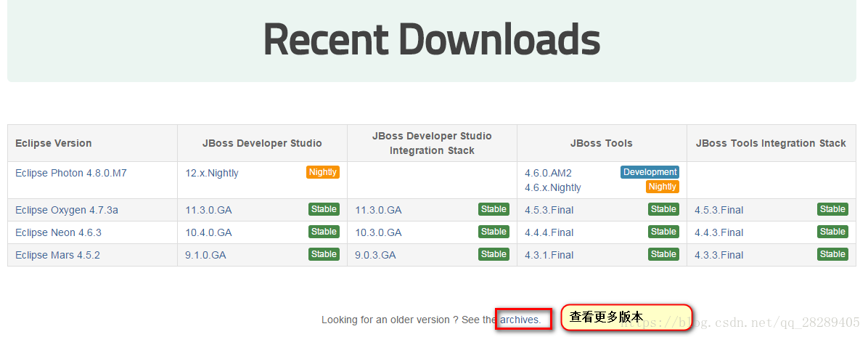Open 11.3.0.GA under JBoss Developer Studio column
Screen dimensions: 868x337
click(208, 210)
